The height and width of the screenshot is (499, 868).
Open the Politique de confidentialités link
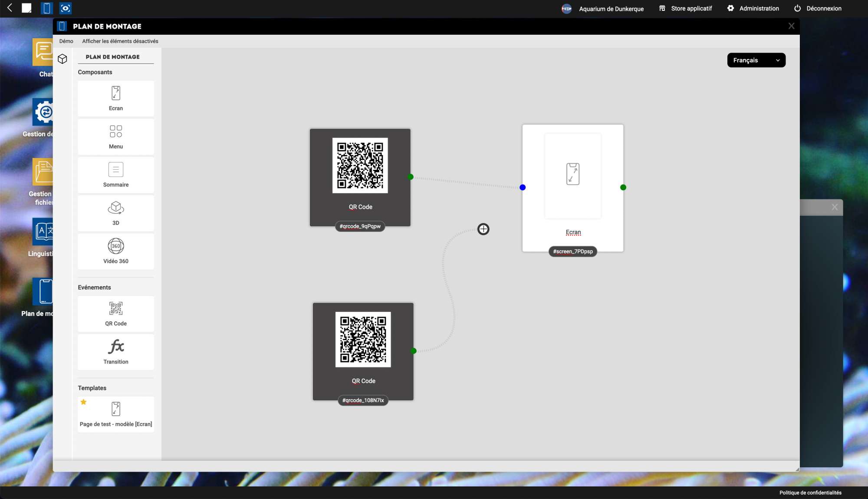[x=810, y=492]
